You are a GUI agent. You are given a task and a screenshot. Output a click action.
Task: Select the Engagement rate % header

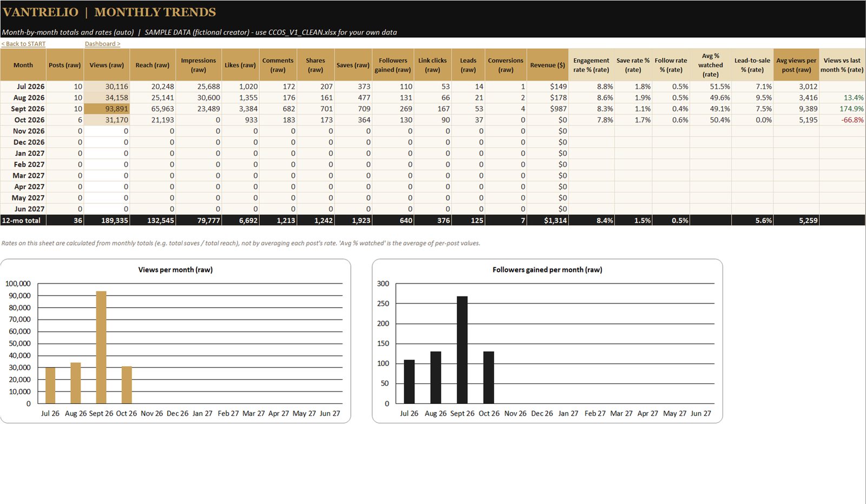[x=591, y=65]
